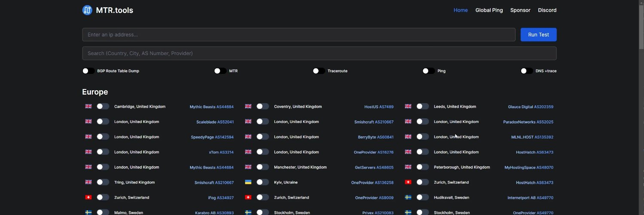The height and width of the screenshot is (215, 644).
Task: Enable the DNS +trace toggle
Action: coord(527,71)
